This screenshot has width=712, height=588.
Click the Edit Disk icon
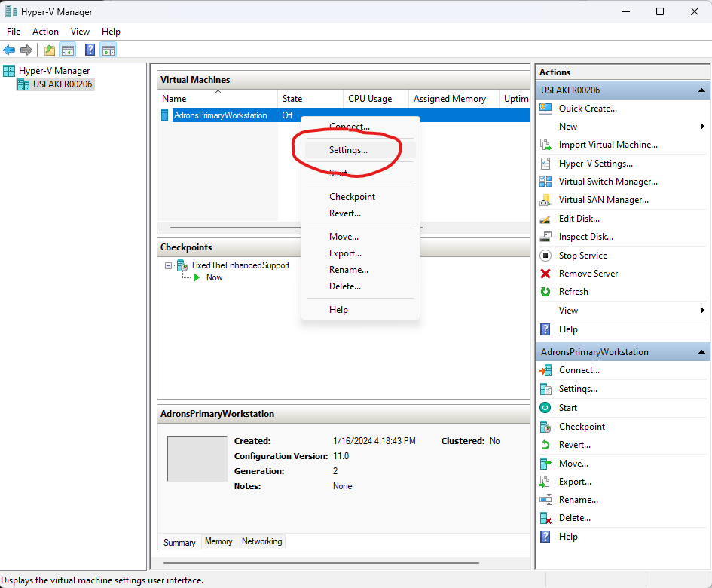point(545,219)
